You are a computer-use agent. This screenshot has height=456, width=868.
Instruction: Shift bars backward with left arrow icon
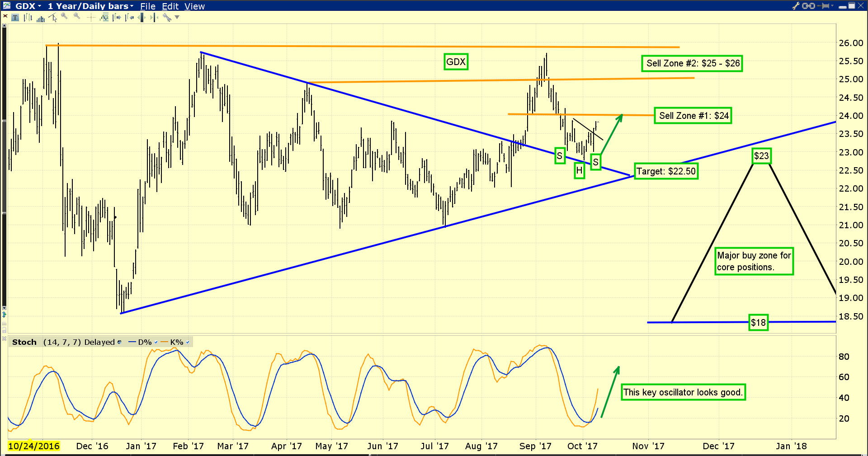130,17
